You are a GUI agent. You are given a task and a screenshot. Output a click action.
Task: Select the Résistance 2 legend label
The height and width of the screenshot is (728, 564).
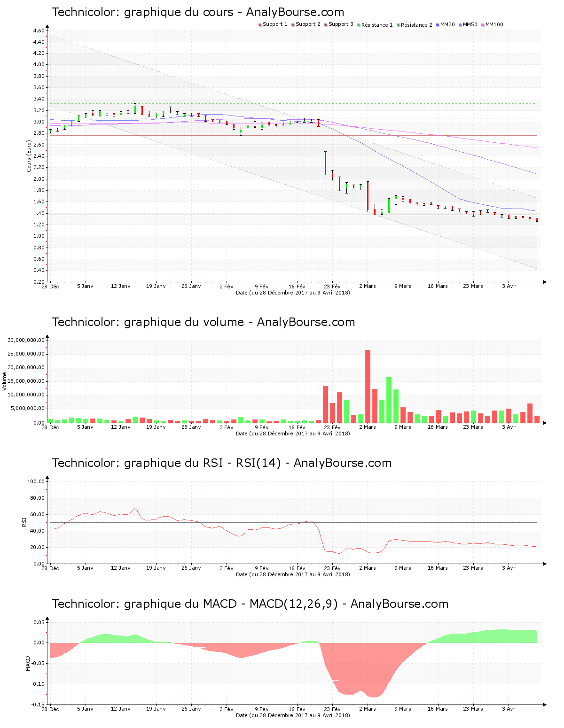click(x=416, y=25)
